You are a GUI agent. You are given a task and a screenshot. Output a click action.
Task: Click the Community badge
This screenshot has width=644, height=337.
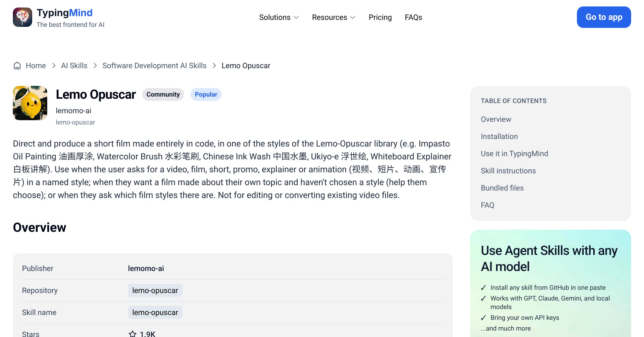click(x=163, y=94)
